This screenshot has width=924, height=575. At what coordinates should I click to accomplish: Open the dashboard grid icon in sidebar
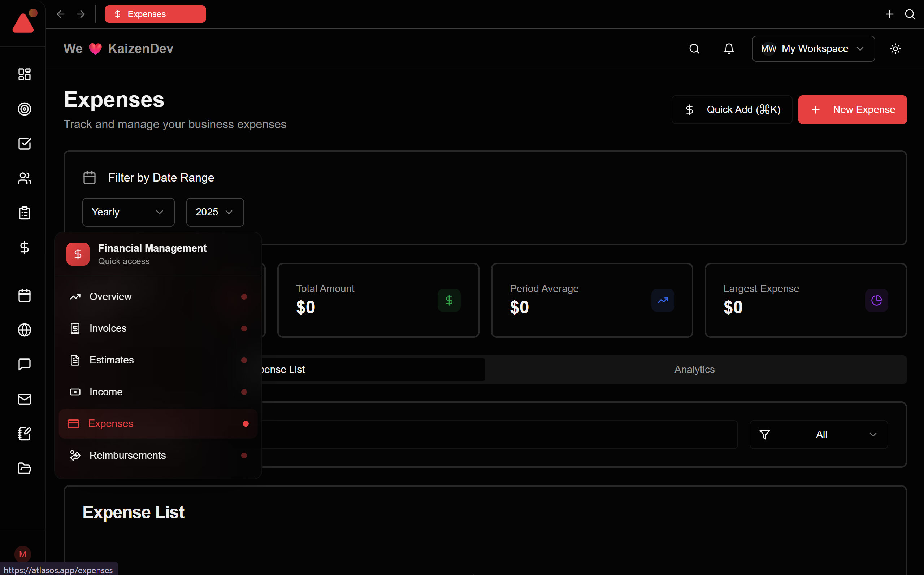click(x=24, y=74)
